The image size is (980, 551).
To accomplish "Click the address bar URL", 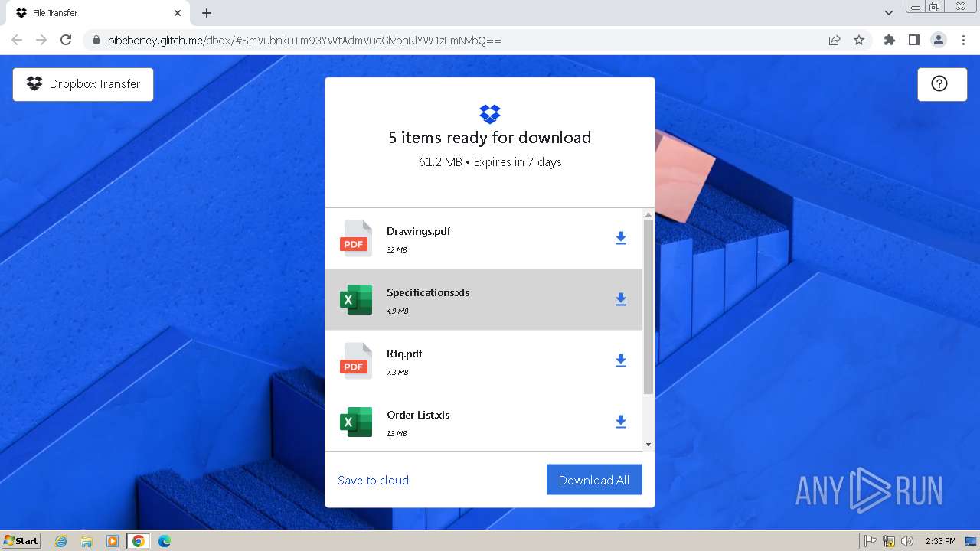I will click(x=305, y=40).
